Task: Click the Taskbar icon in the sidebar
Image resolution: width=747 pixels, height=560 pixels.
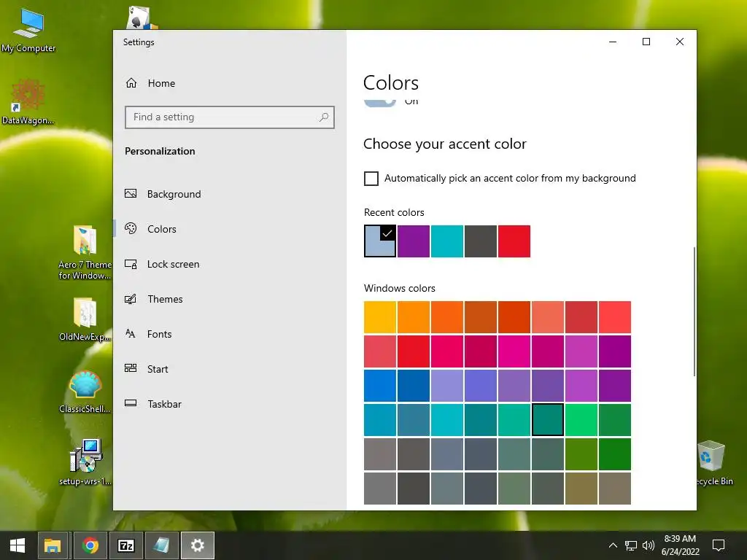Action: pyautogui.click(x=131, y=403)
